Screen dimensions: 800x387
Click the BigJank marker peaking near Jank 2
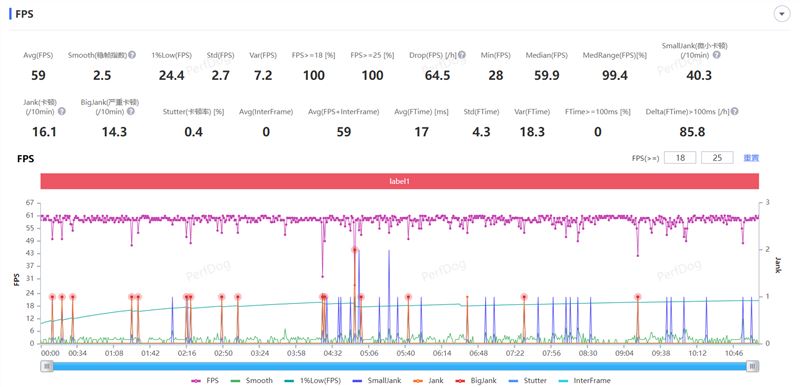pos(354,250)
